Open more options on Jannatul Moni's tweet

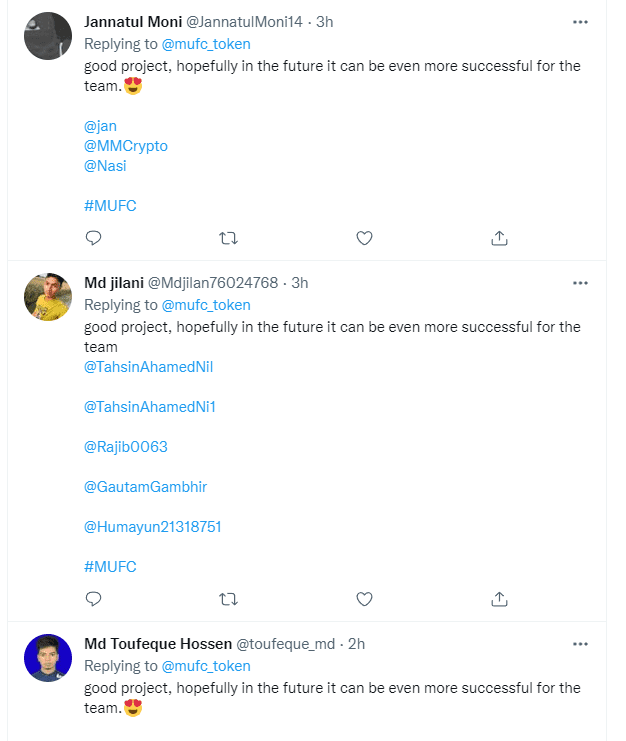pos(580,22)
